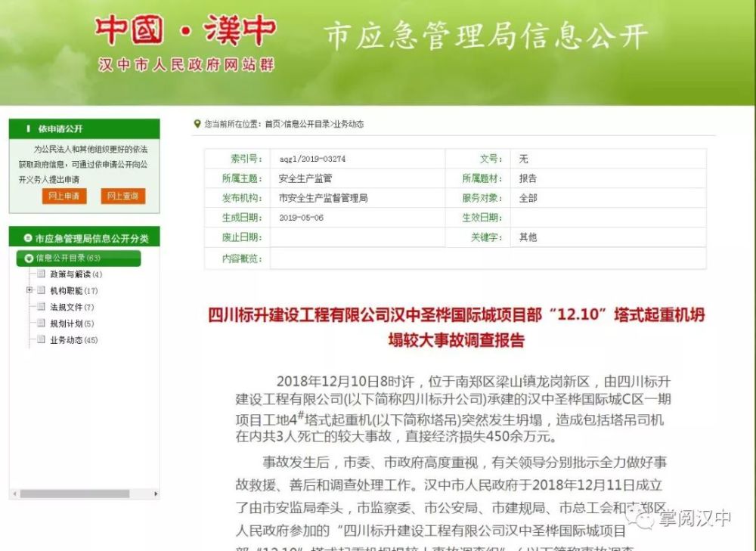
Task: Click the round bullet icon beside 市应急管理局信息公开分类
Action: [28, 238]
